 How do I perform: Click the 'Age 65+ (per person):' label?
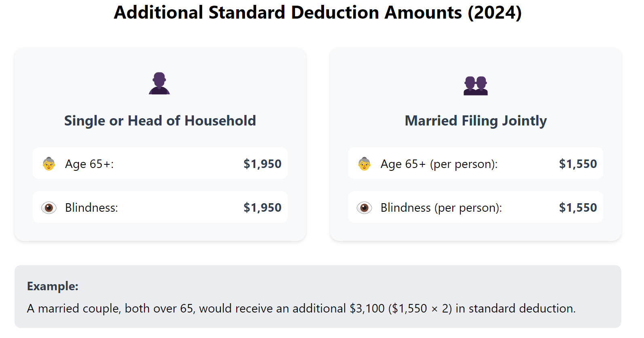pyautogui.click(x=439, y=164)
